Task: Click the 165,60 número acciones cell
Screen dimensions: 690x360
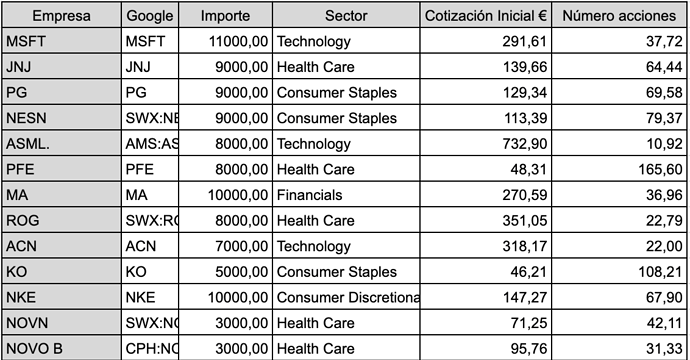Action: point(619,169)
